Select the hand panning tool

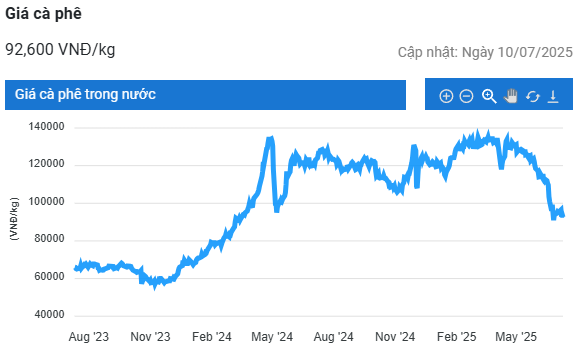[511, 96]
